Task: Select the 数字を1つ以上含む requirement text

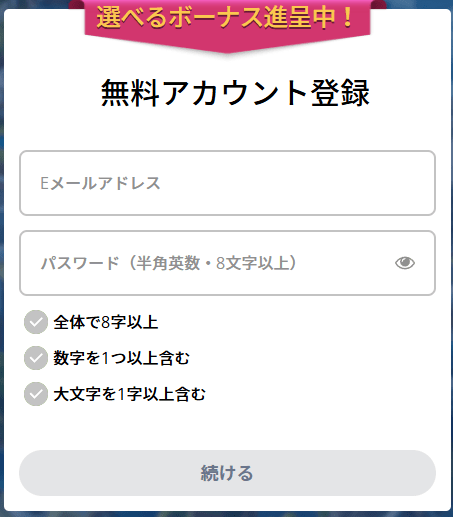Action: (x=122, y=358)
